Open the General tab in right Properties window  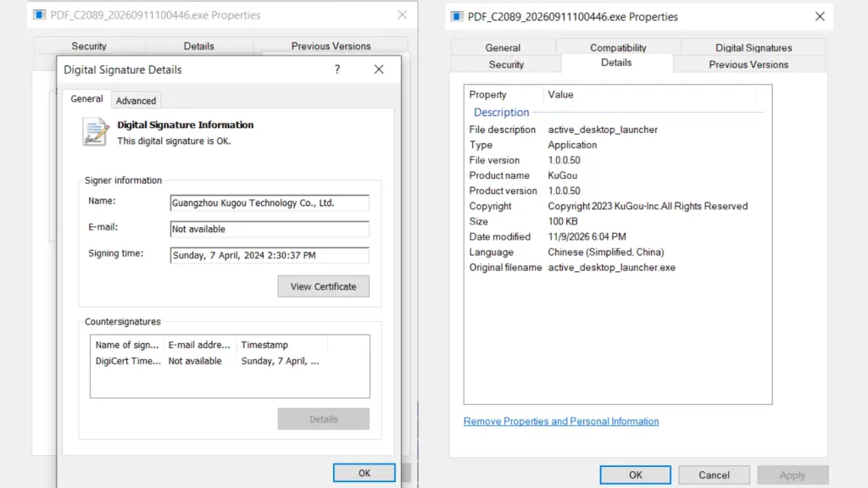coord(503,47)
